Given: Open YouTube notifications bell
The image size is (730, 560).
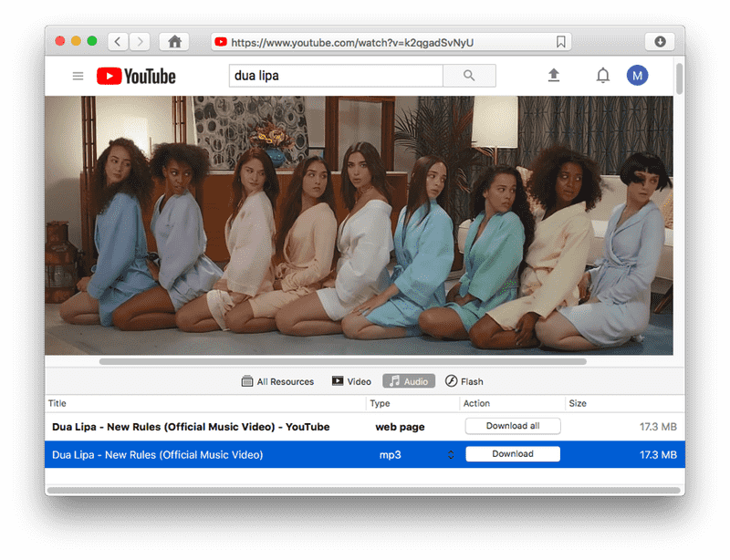Looking at the screenshot, I should [603, 76].
